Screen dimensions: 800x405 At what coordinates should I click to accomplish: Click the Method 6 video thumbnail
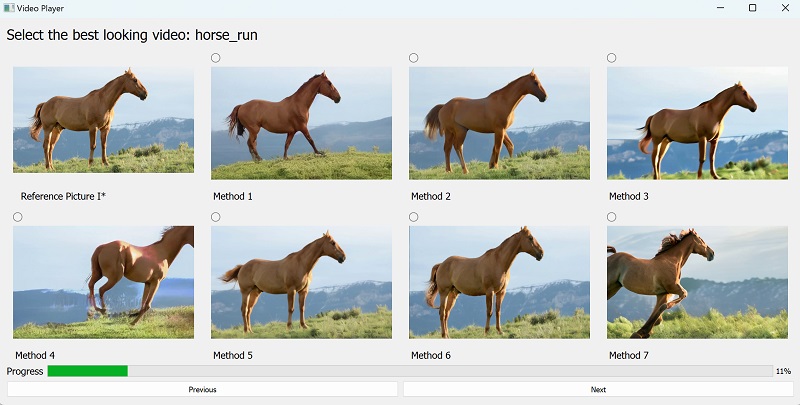(x=499, y=282)
